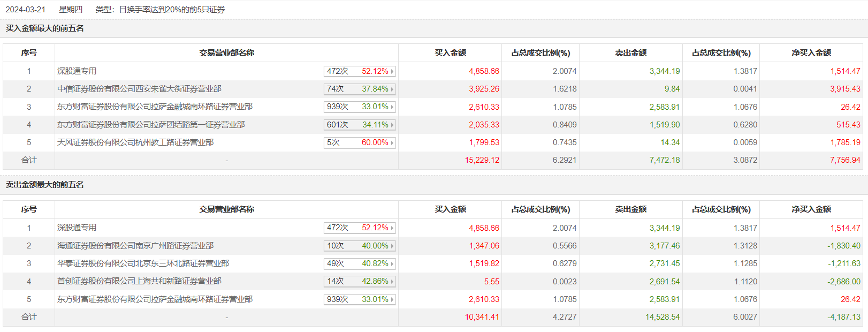Click the arrow icon beside 74次 37.84%
Image resolution: width=868 pixels, height=332 pixels.
coord(392,89)
